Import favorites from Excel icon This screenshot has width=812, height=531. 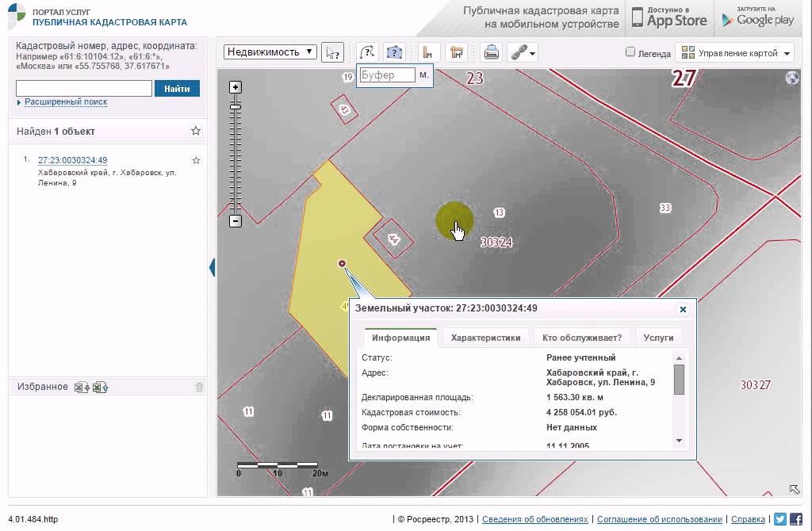[101, 387]
